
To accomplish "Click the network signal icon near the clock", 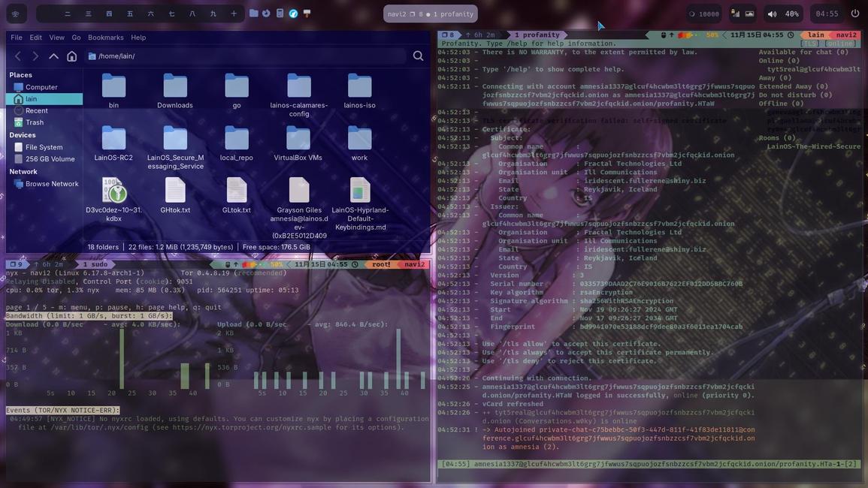I will (735, 13).
